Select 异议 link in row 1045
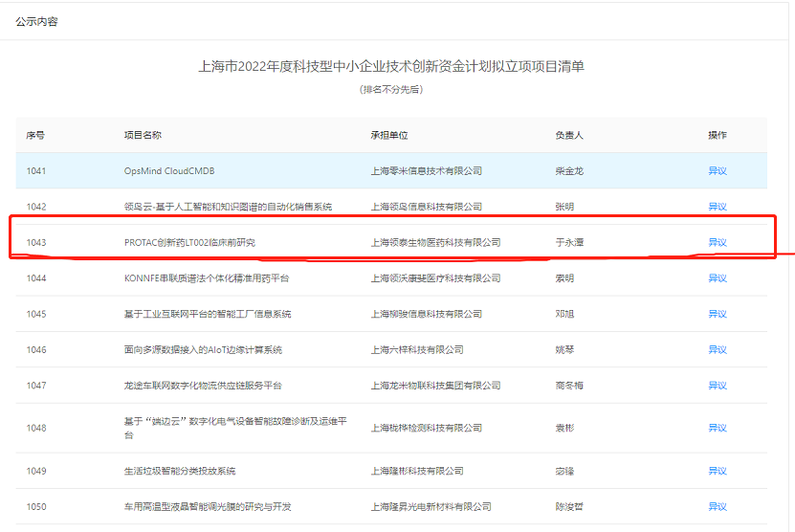 pyautogui.click(x=717, y=314)
